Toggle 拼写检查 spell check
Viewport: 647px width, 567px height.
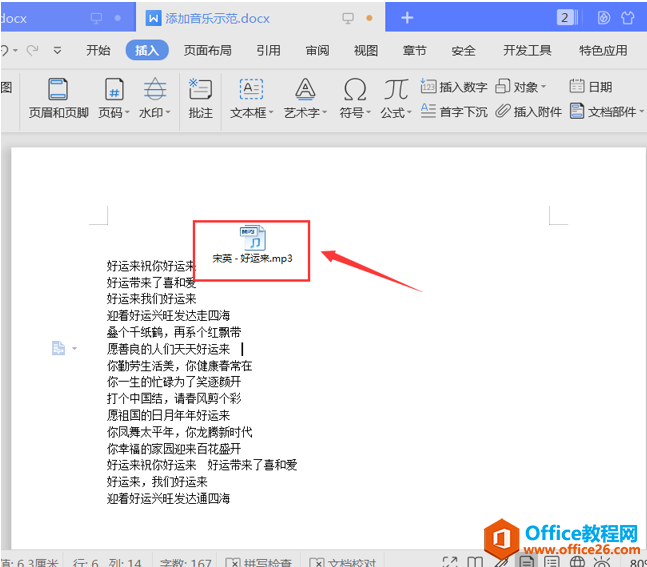pyautogui.click(x=259, y=562)
